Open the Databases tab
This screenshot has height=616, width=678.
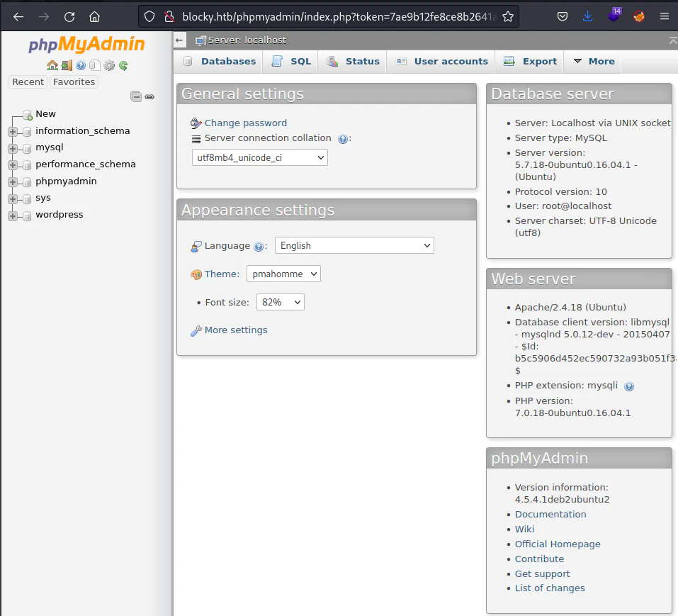219,62
